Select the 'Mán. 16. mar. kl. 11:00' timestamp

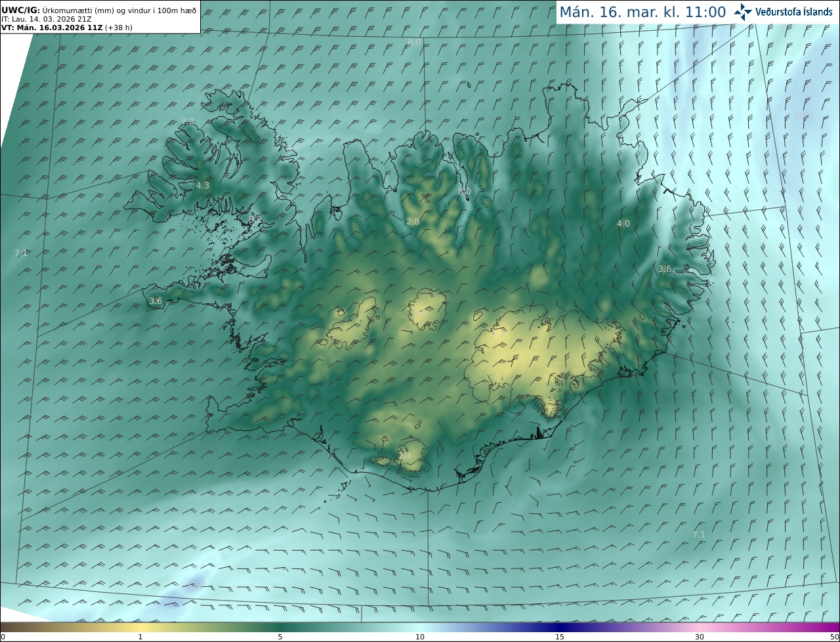[642, 12]
